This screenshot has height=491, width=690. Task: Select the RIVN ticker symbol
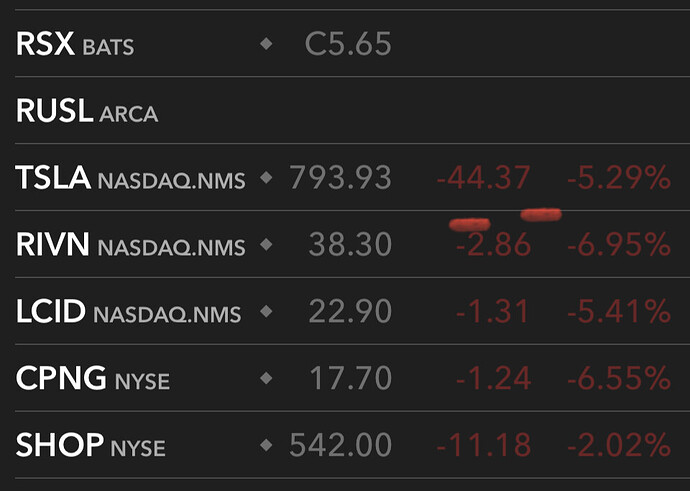[52, 244]
